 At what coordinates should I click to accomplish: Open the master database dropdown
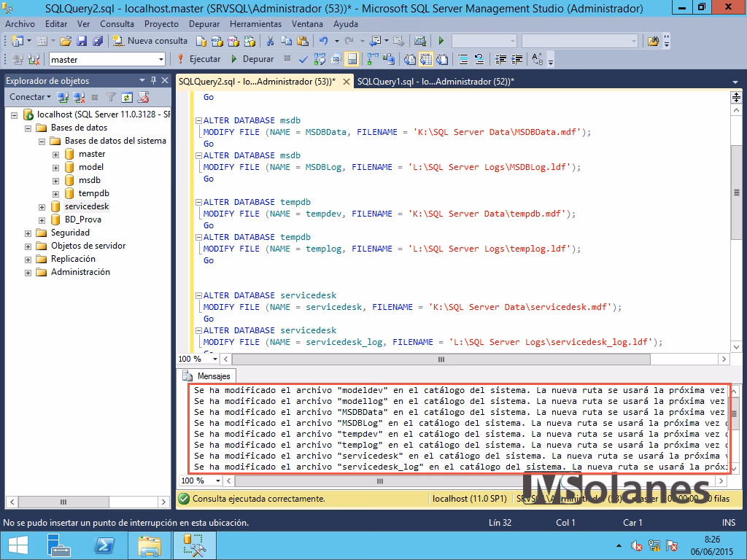[161, 60]
